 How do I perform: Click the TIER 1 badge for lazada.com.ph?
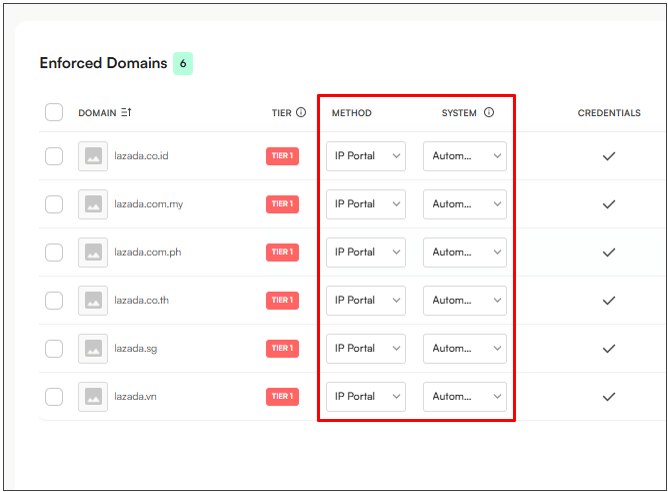(x=282, y=252)
